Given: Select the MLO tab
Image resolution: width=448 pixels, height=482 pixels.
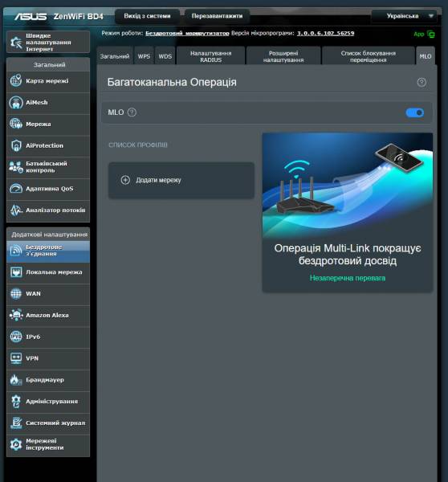Looking at the screenshot, I should tap(426, 56).
